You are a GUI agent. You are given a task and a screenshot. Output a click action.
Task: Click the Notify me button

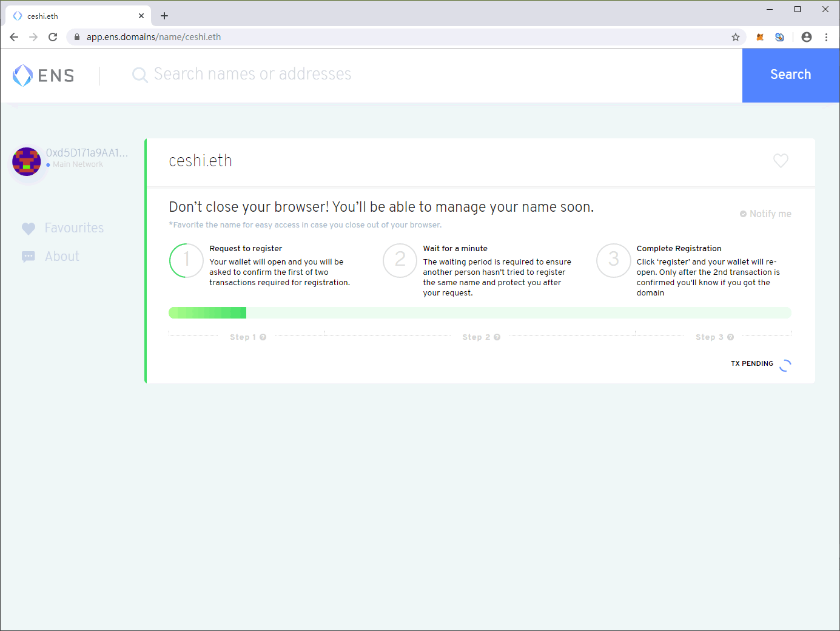click(765, 214)
